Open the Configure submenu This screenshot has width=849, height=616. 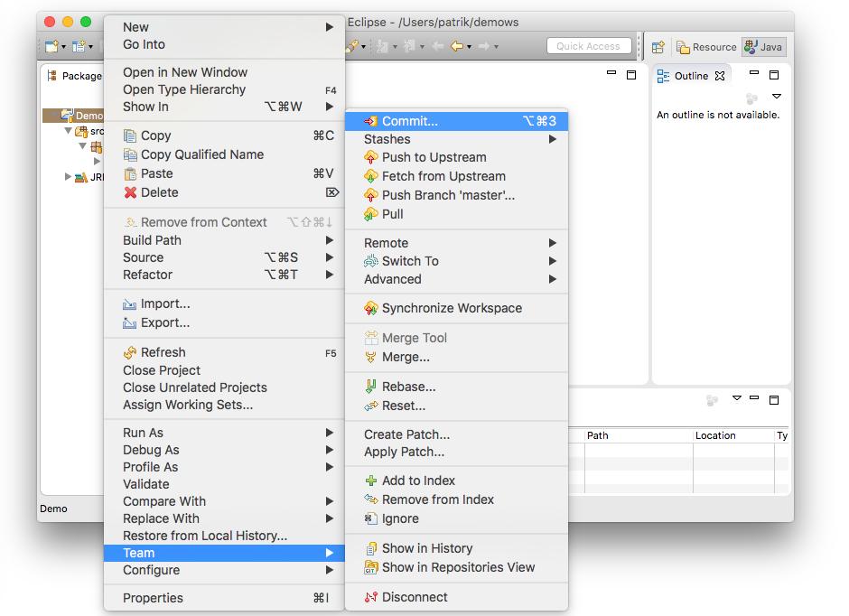click(224, 571)
